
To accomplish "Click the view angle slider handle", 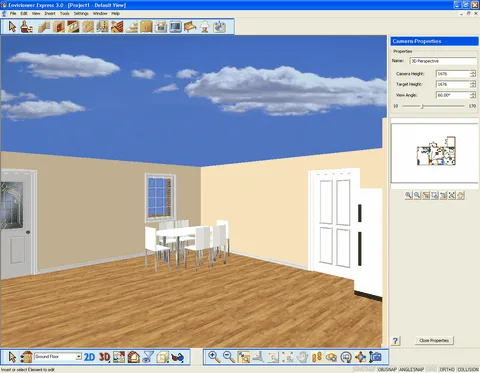I will [x=422, y=106].
